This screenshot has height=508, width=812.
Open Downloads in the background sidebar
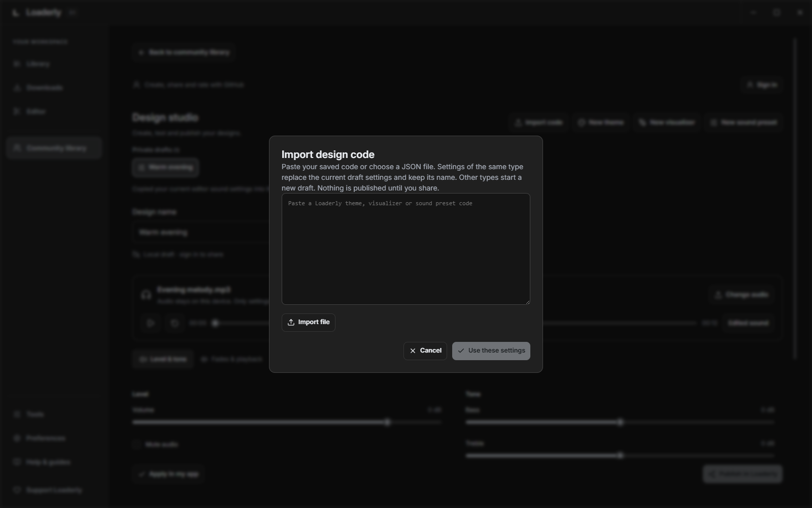pyautogui.click(x=54, y=87)
